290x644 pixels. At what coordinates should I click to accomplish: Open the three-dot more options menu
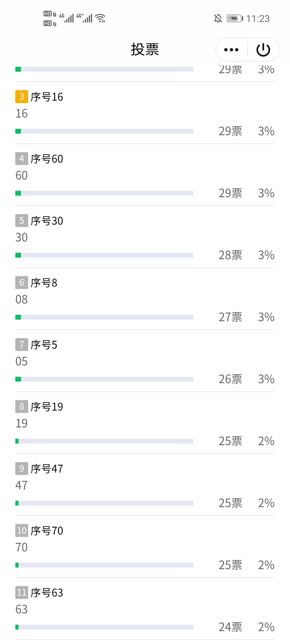(x=231, y=50)
